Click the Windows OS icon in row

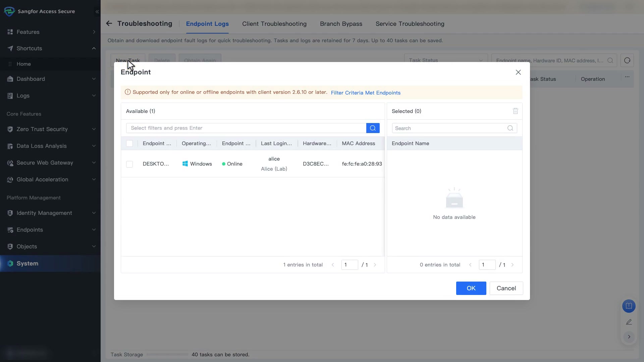(x=185, y=164)
